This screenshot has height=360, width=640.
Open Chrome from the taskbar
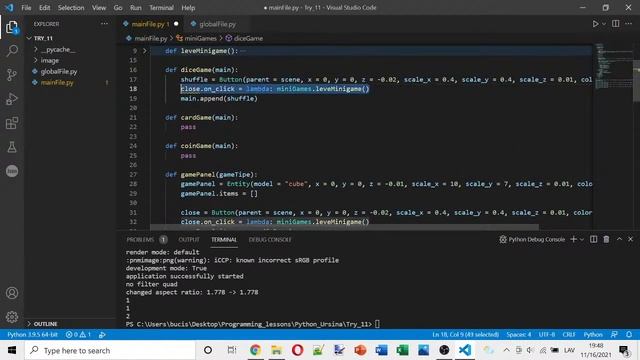tap(256, 350)
